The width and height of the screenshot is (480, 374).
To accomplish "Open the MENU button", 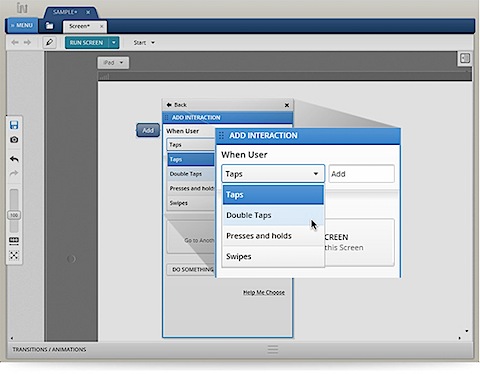I will click(22, 25).
